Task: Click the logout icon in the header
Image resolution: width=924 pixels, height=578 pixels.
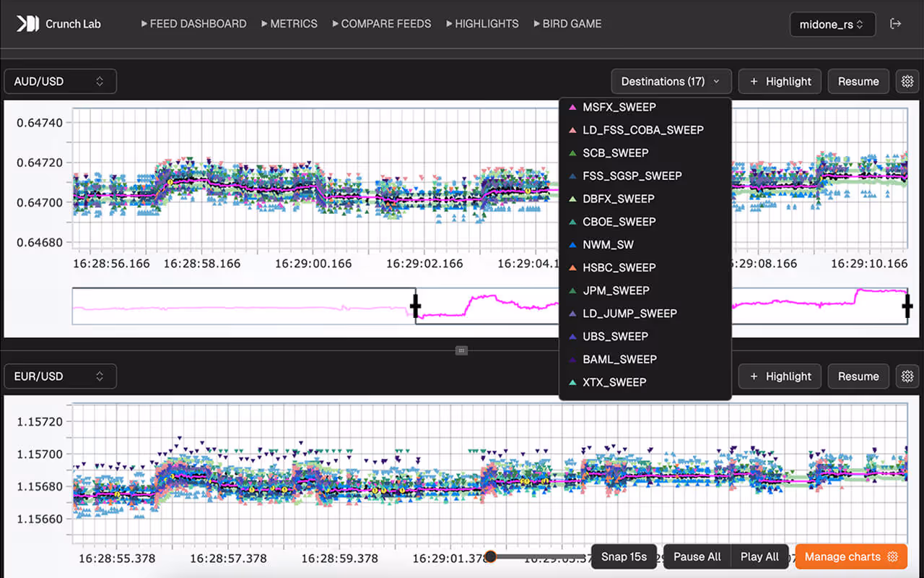Action: 896,24
